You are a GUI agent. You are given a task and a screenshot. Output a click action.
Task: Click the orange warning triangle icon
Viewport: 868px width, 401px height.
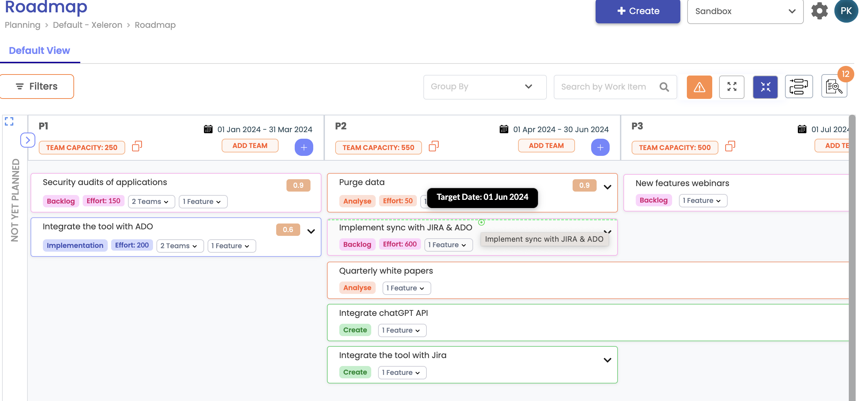click(699, 87)
